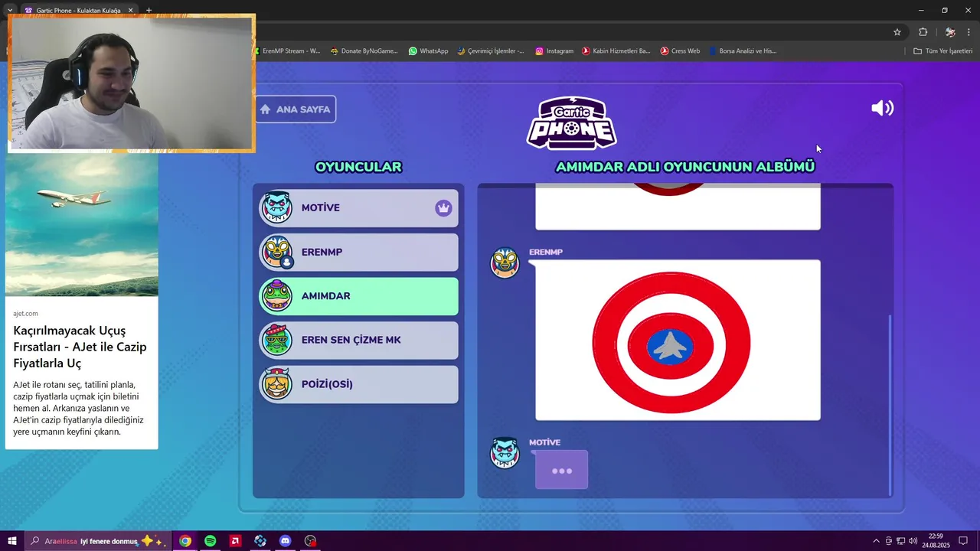
Task: Open the clock showing 22:59
Action: (x=936, y=541)
